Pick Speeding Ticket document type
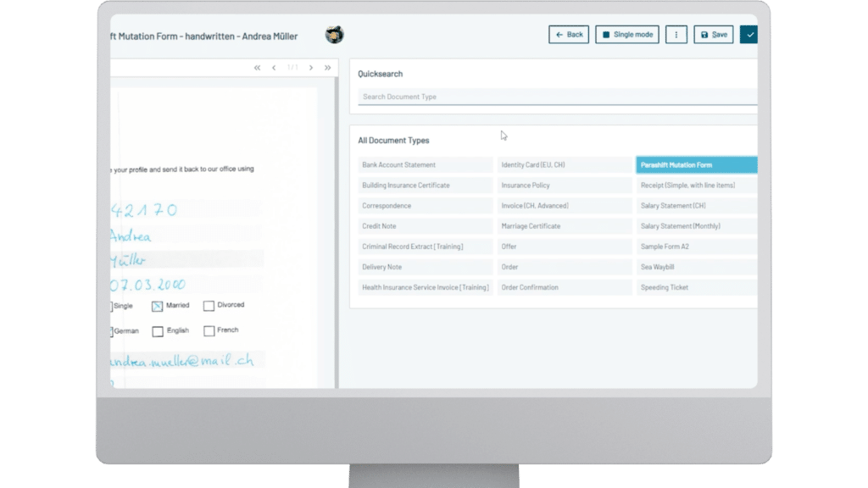The width and height of the screenshot is (868, 488). click(696, 287)
